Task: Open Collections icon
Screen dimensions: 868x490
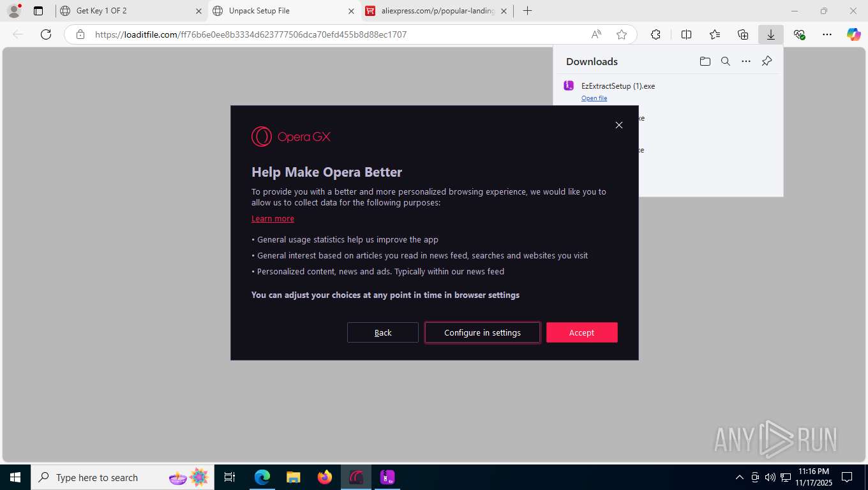Action: coord(743,34)
